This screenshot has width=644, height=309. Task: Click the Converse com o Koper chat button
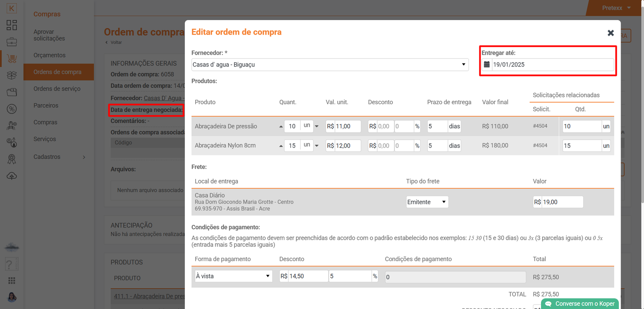pyautogui.click(x=580, y=304)
